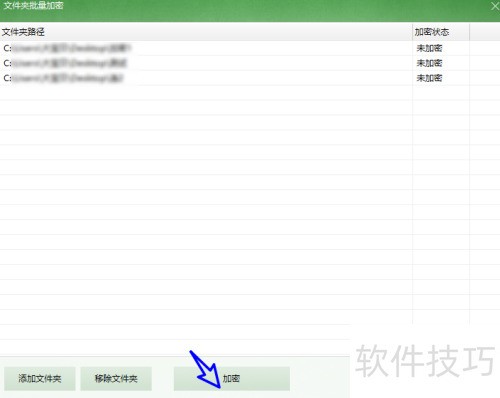Click 未加密 status in second row
Image resolution: width=500 pixels, height=398 pixels.
[429, 63]
